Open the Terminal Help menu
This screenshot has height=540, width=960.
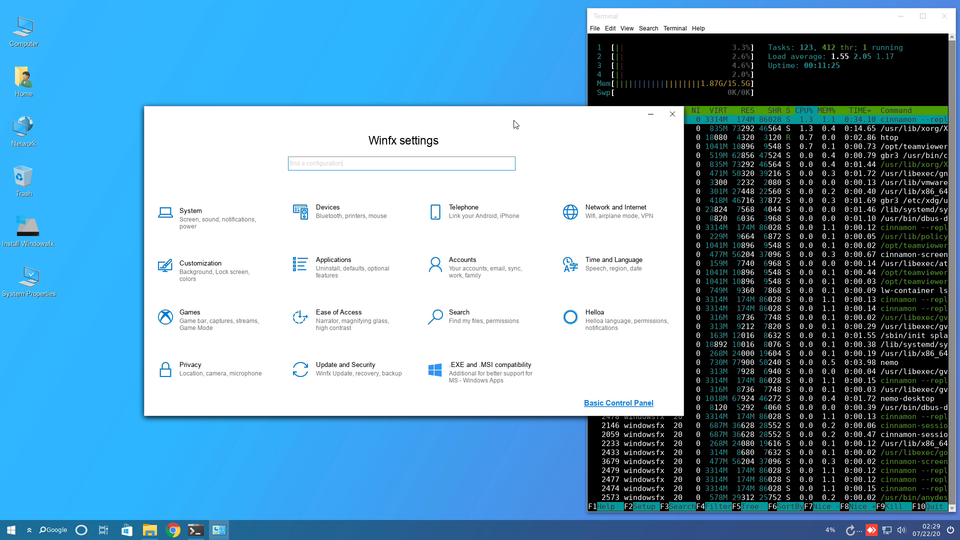pyautogui.click(x=698, y=29)
